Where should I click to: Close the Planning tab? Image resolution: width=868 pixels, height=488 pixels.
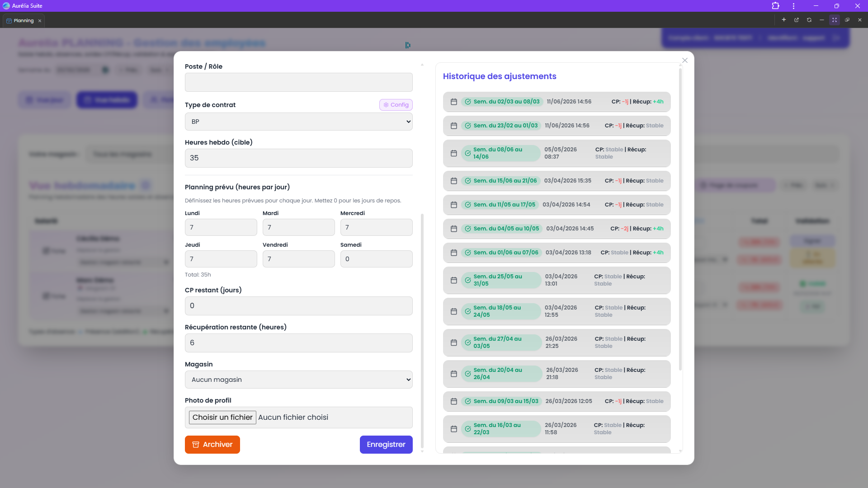pyautogui.click(x=40, y=21)
